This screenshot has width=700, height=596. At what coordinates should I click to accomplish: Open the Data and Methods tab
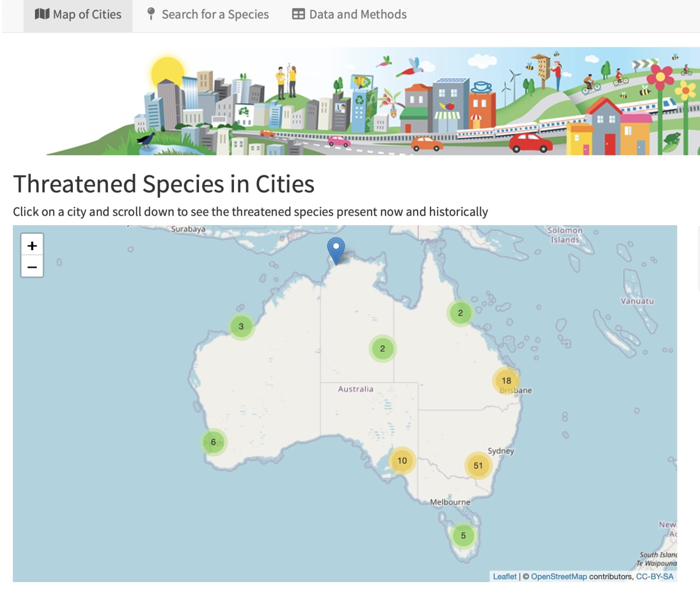click(x=359, y=14)
